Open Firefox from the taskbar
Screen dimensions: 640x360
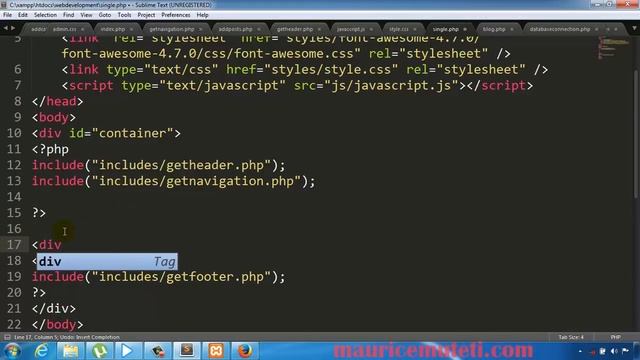244,351
